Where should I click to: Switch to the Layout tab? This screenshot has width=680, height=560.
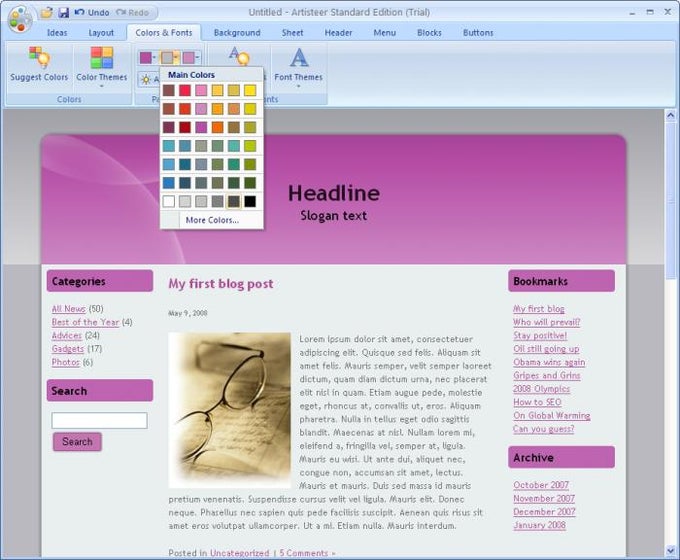(101, 33)
